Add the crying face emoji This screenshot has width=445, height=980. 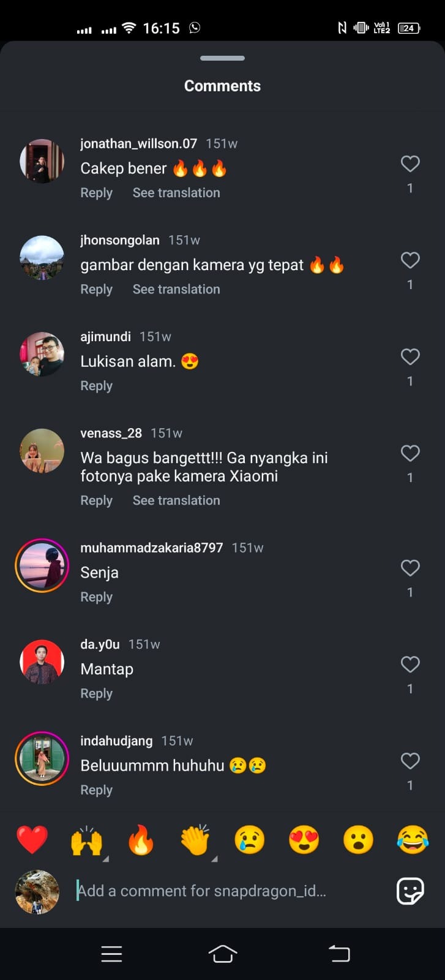point(250,839)
